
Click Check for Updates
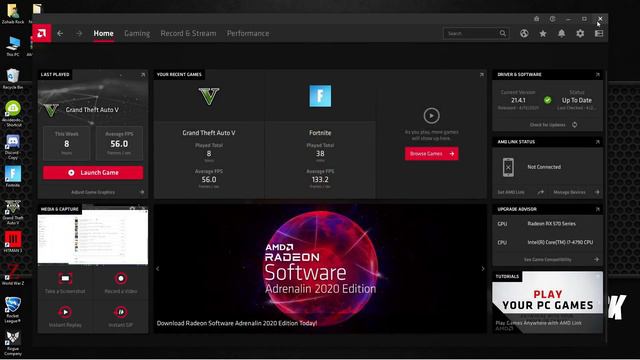click(553, 125)
